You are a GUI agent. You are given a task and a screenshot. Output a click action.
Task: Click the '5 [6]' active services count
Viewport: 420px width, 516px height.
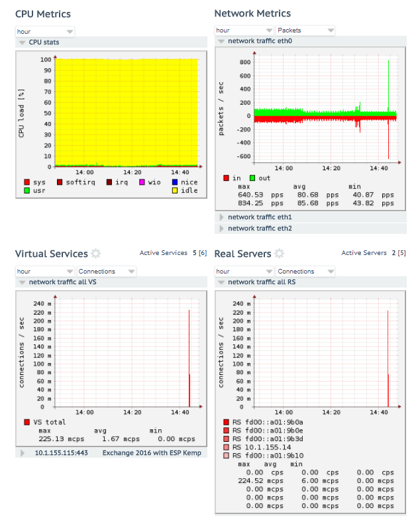pyautogui.click(x=200, y=253)
